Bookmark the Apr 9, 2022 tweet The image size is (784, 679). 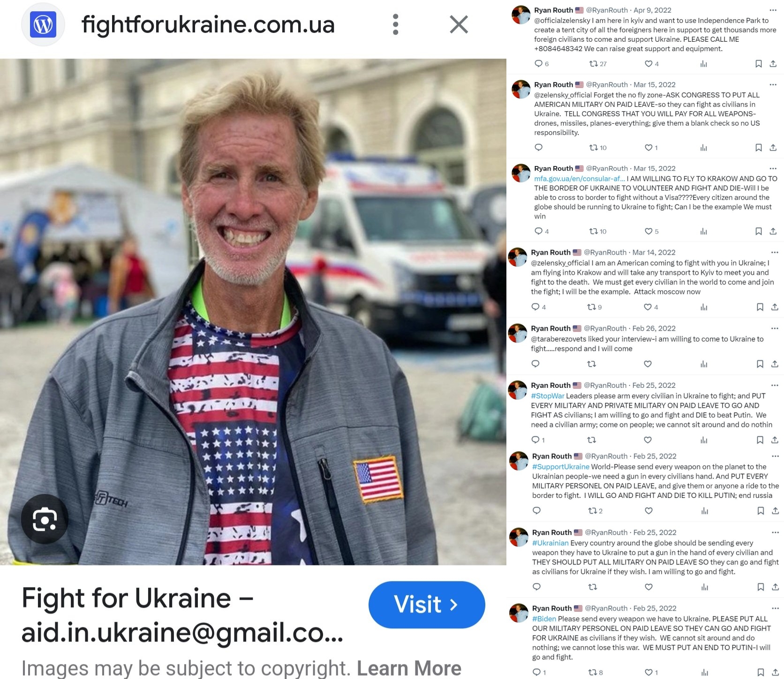pyautogui.click(x=759, y=64)
